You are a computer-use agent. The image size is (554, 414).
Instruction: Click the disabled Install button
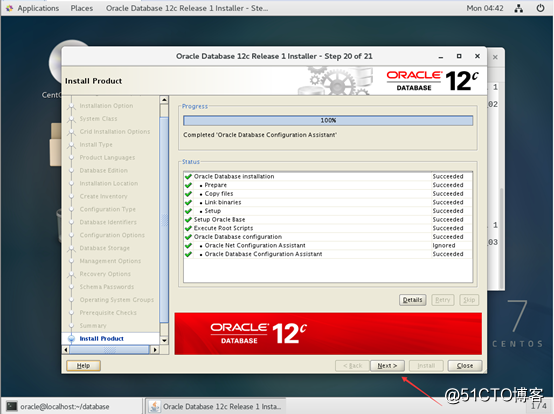click(426, 366)
